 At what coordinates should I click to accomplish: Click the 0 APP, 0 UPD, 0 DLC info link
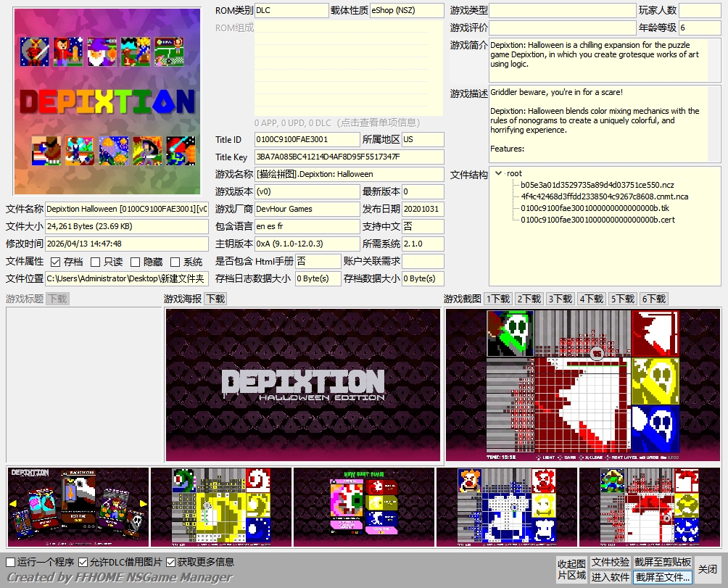point(347,123)
